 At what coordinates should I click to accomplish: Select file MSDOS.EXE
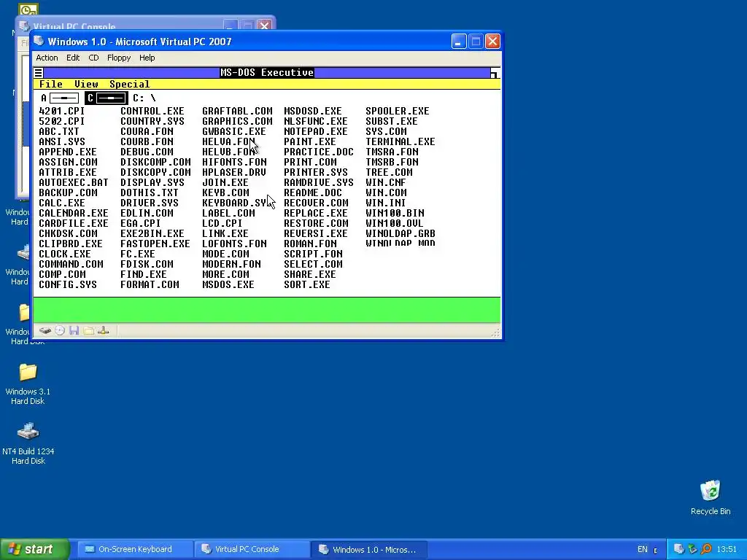[228, 285]
